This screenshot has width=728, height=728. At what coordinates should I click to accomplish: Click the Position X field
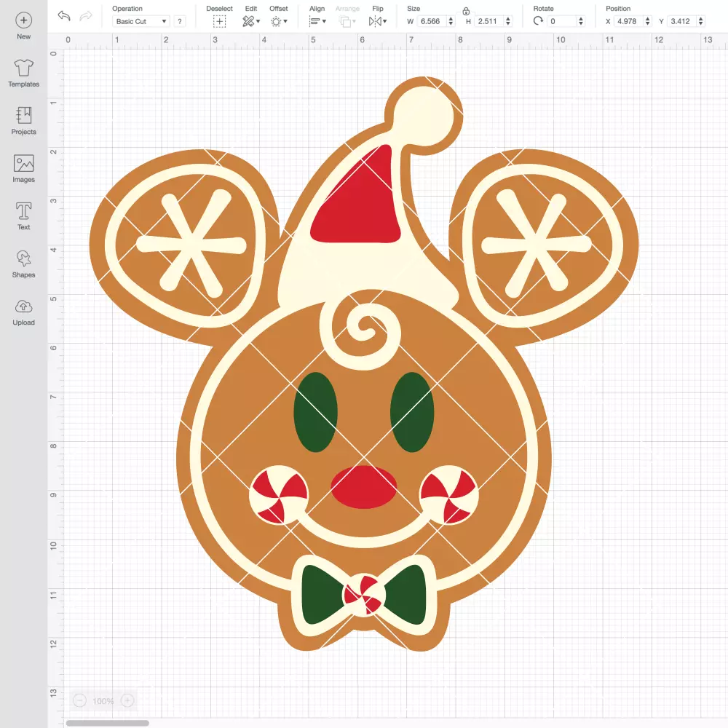[x=629, y=21]
